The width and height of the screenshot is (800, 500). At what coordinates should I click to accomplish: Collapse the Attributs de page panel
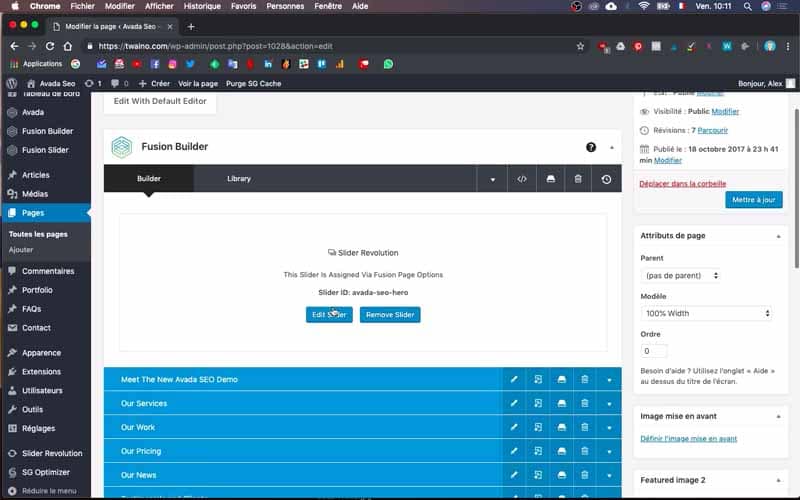pyautogui.click(x=779, y=236)
